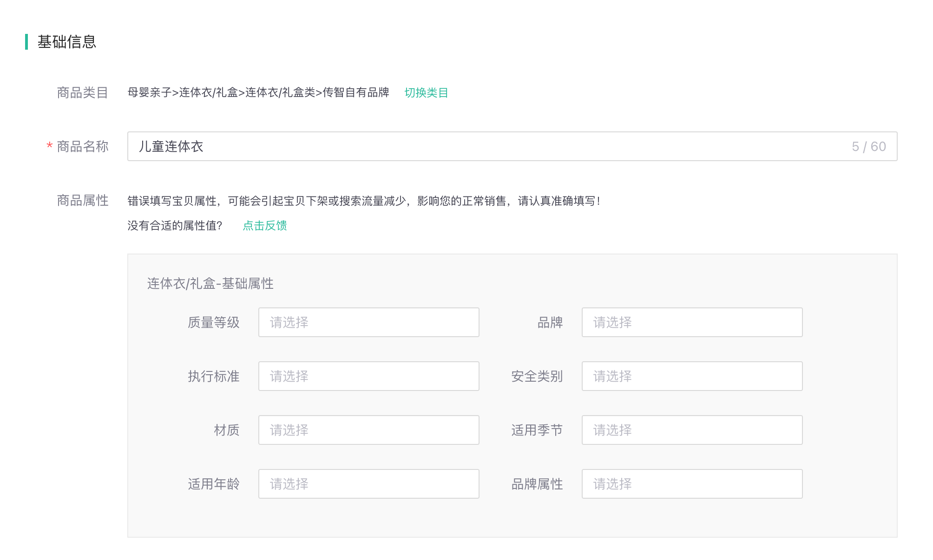Screen dimensions: 933x560
Task: Click the 商品类目 row label
Action: click(x=82, y=93)
